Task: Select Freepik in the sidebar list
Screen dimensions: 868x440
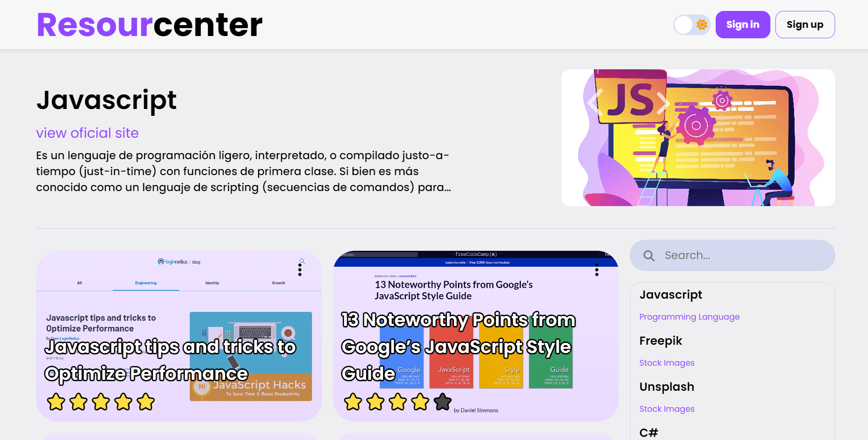Action: pos(660,341)
